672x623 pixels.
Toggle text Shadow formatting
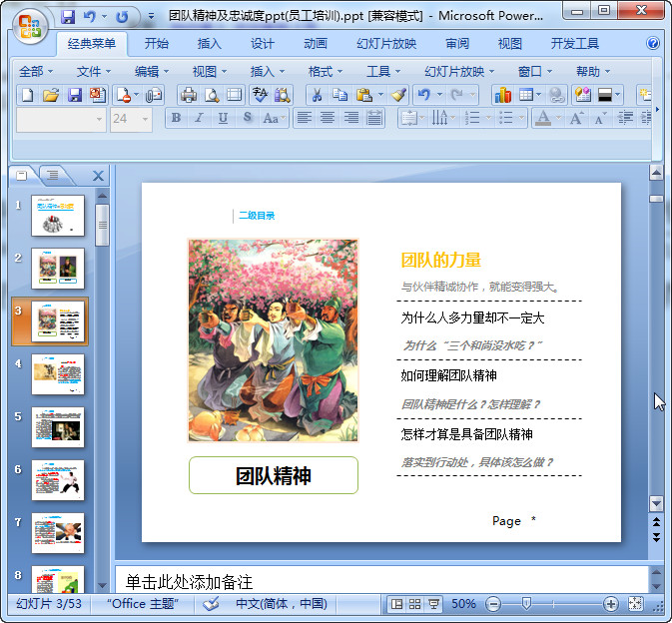247,118
